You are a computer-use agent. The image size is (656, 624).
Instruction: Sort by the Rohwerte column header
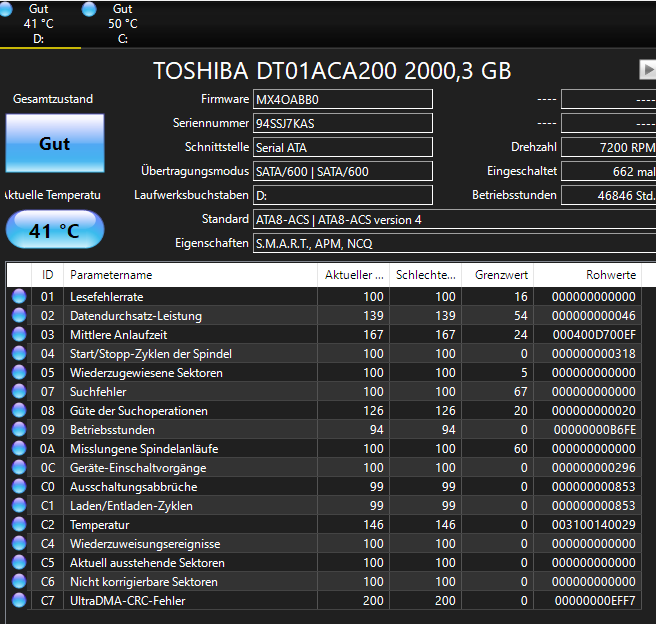coord(587,275)
